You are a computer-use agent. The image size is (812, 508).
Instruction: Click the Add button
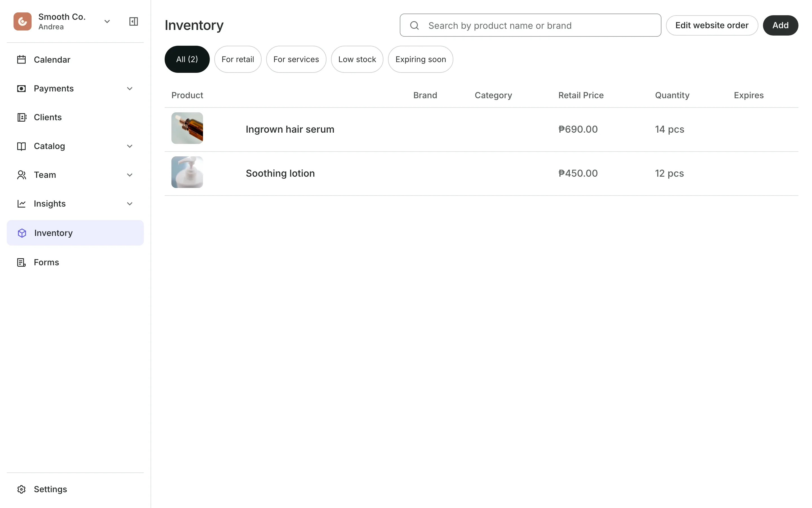(x=780, y=25)
